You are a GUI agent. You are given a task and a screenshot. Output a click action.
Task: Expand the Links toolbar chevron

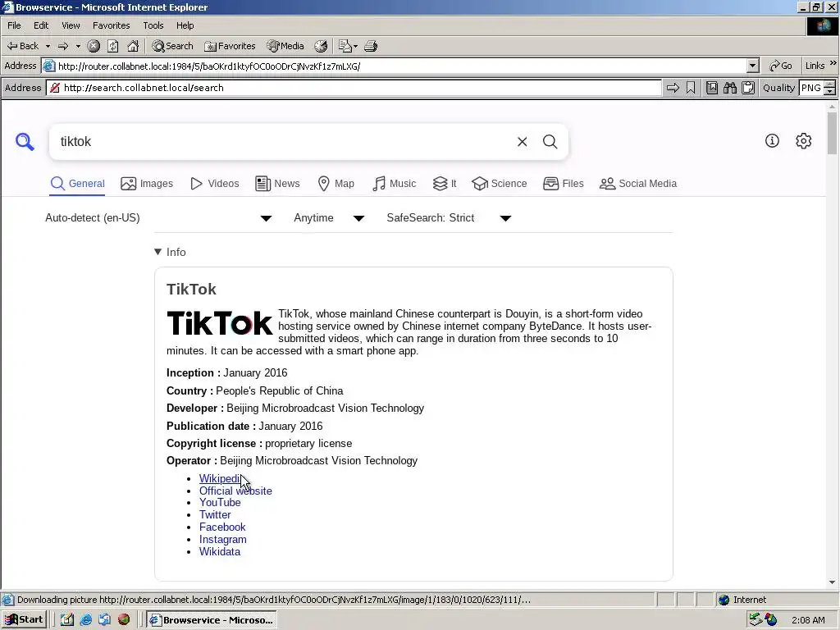pyautogui.click(x=833, y=64)
